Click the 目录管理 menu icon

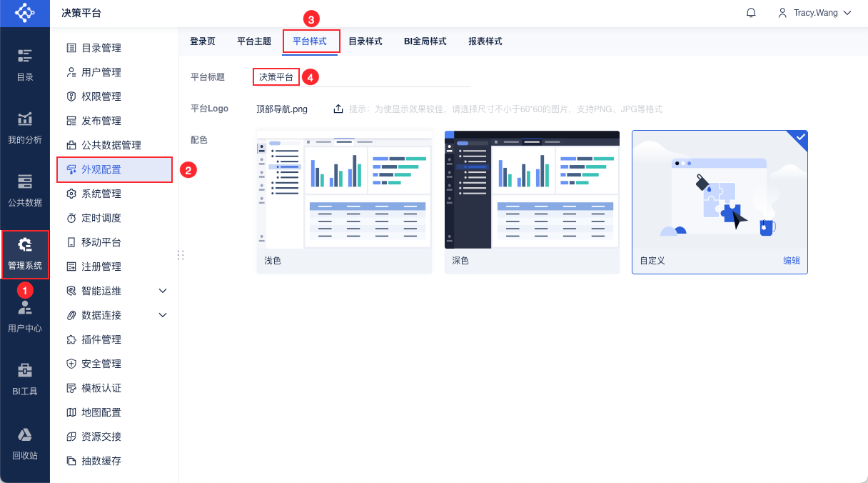coord(71,48)
